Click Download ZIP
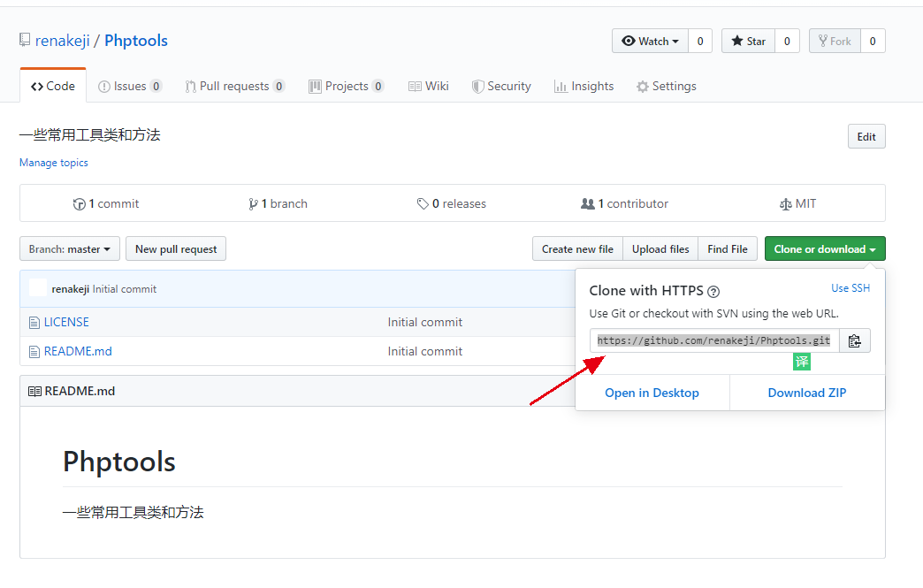Screen dimensions: 923x588 coord(807,393)
